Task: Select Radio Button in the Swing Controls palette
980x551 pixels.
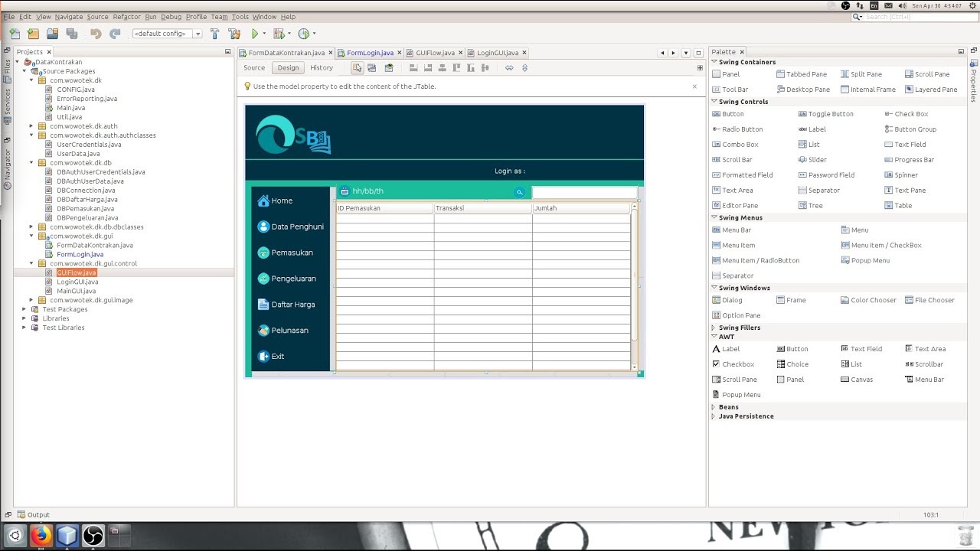Action: point(737,129)
